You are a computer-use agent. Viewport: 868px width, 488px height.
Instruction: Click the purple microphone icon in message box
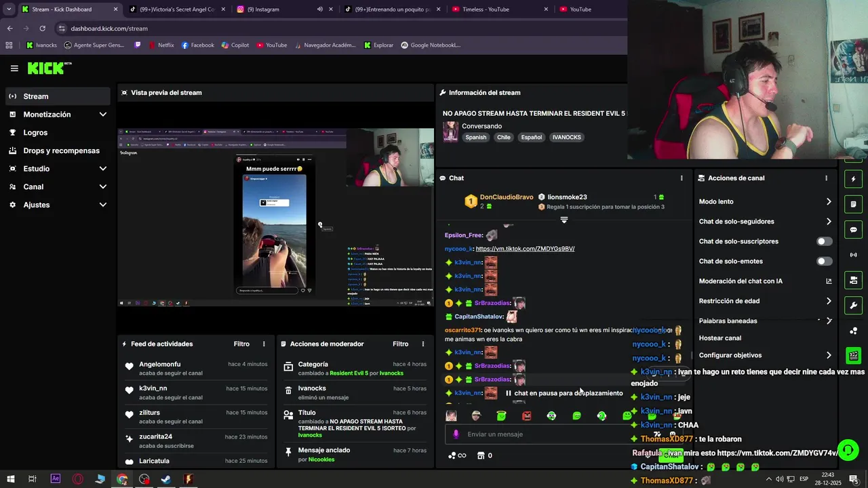pyautogui.click(x=456, y=434)
